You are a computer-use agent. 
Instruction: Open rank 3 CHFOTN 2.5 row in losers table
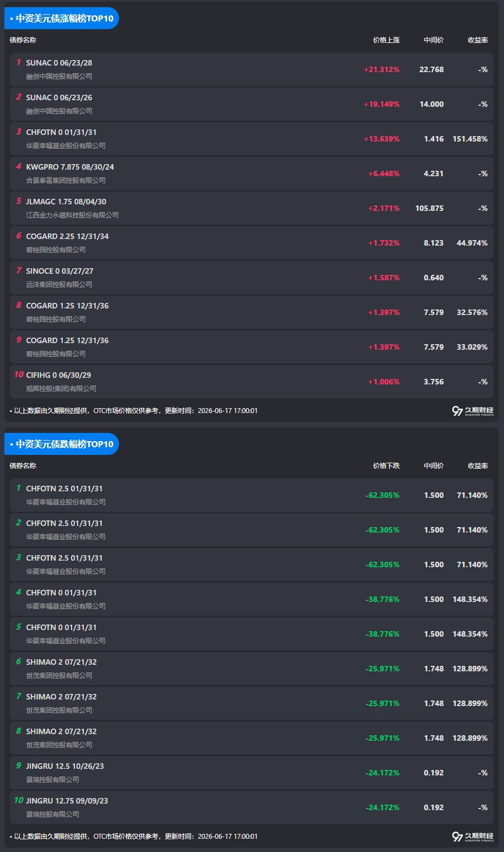(x=252, y=565)
